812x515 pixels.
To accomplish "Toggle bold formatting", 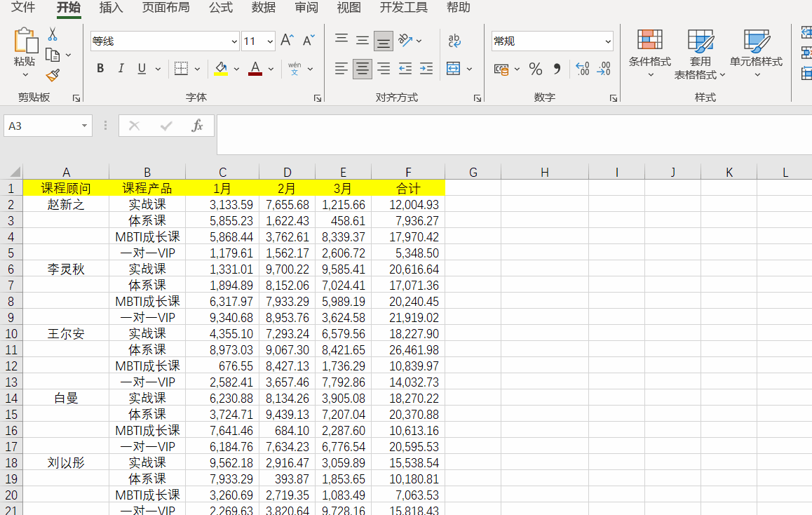I will 100,69.
